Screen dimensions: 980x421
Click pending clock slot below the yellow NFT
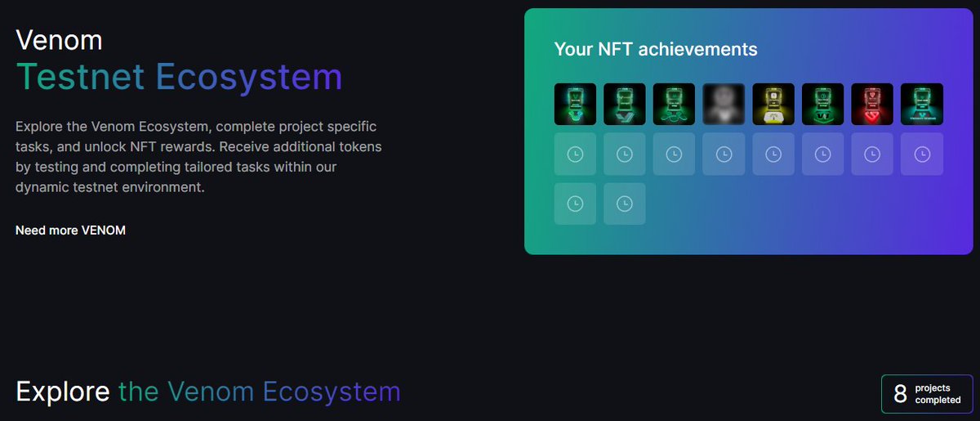click(773, 154)
